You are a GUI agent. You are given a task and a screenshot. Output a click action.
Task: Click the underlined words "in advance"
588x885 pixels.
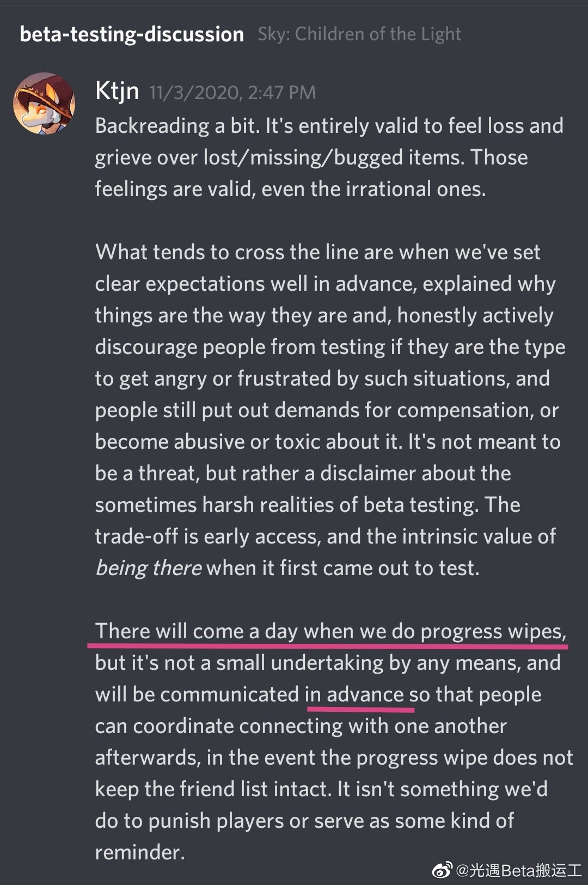(x=354, y=694)
